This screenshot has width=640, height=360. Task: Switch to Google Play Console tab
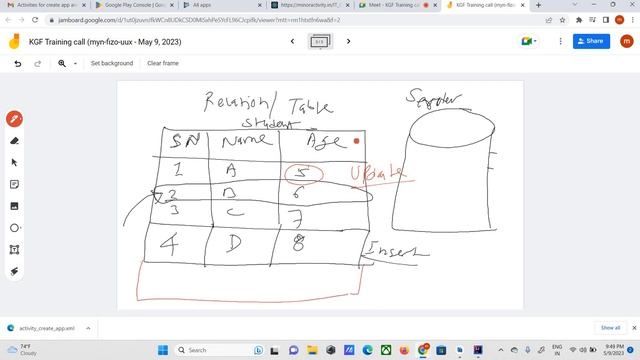[x=134, y=5]
